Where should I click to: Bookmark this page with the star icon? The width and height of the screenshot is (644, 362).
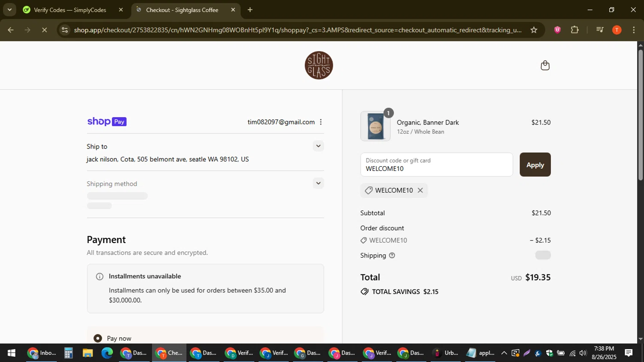[534, 30]
